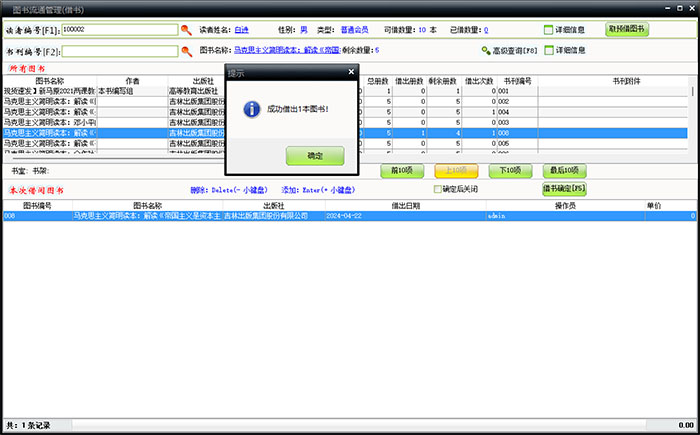The height and width of the screenshot is (435, 700).
Task: Click author cell 本书编写组
Action: 132,91
